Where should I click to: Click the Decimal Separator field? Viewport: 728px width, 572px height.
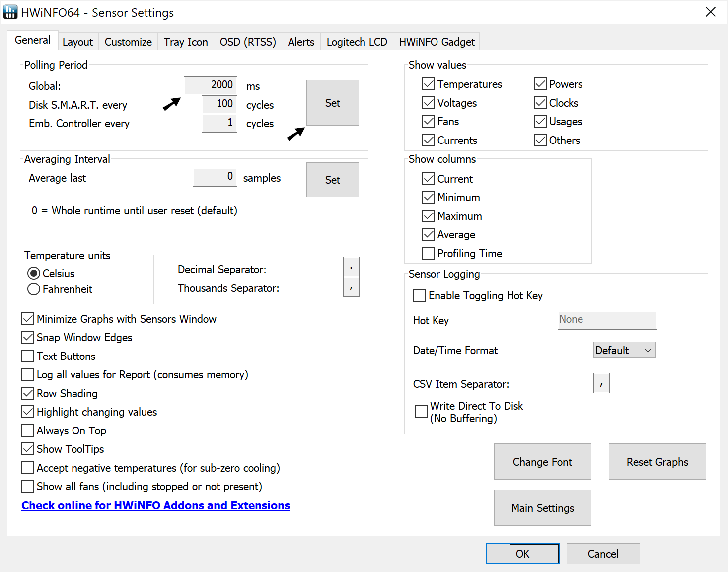(x=351, y=267)
